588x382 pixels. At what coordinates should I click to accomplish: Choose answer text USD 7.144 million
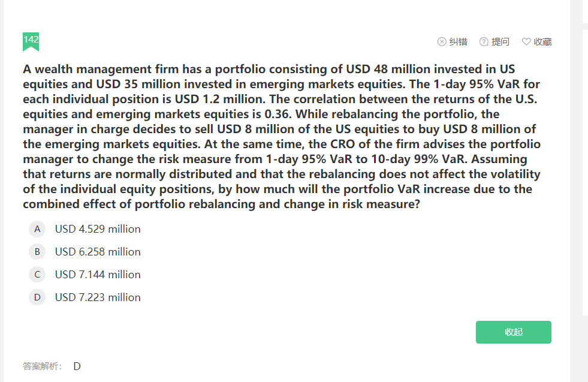click(x=98, y=275)
